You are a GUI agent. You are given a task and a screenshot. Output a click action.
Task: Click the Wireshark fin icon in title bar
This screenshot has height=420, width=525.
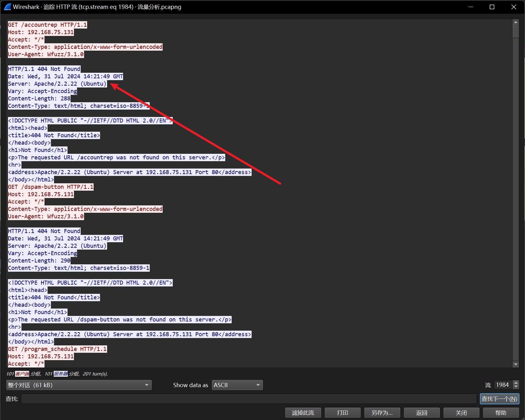[7, 7]
